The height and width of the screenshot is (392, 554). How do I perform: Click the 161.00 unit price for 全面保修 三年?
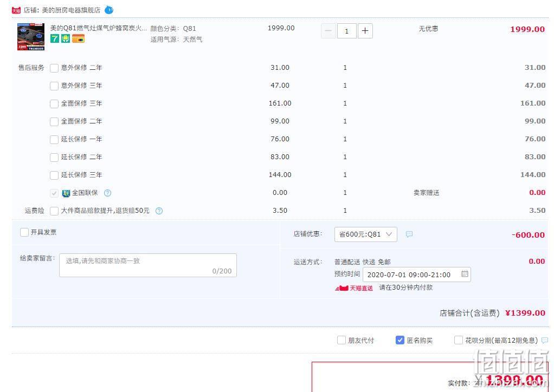tap(280, 103)
